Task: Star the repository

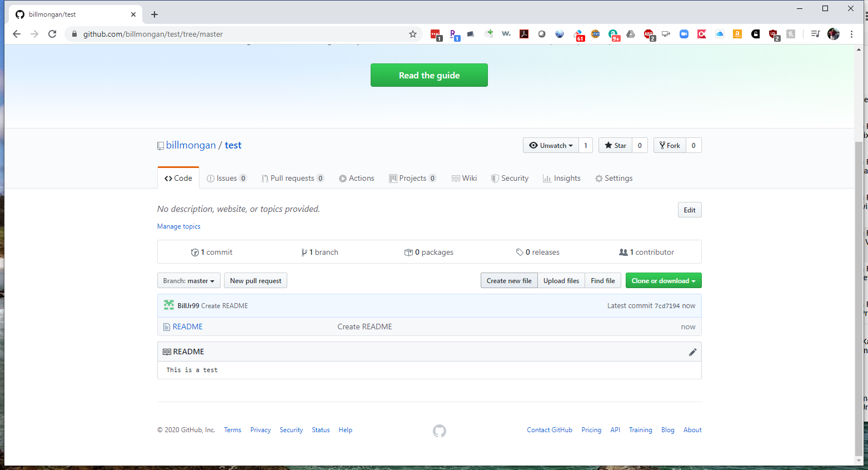Action: click(x=615, y=145)
